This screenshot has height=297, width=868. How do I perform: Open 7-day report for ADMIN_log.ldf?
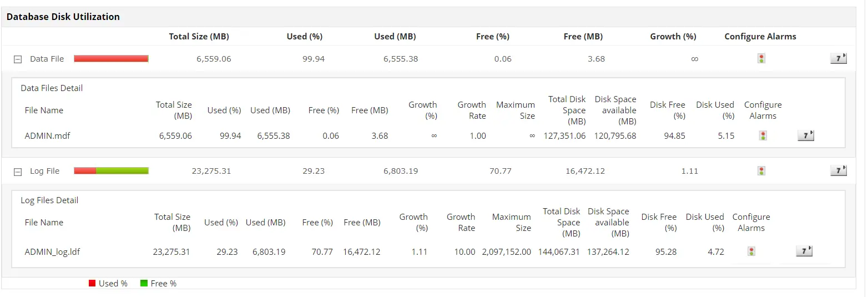pos(804,251)
